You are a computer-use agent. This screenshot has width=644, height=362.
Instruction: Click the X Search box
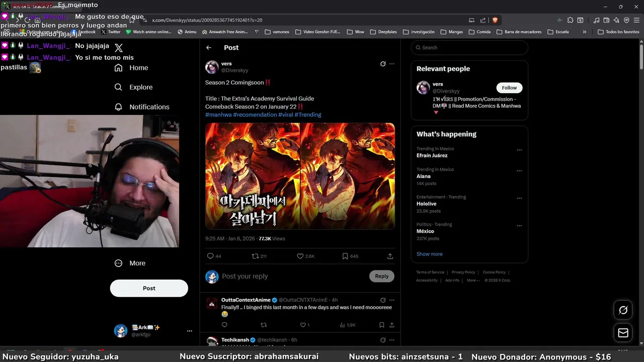[x=469, y=47]
